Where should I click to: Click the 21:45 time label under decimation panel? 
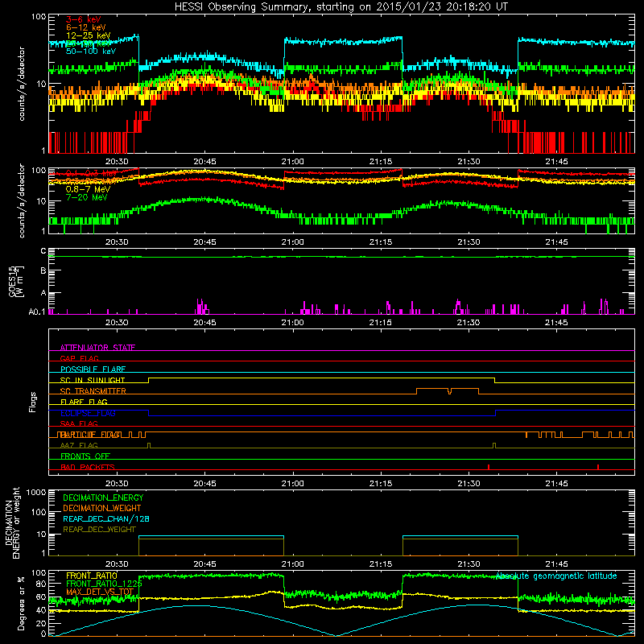click(x=556, y=564)
